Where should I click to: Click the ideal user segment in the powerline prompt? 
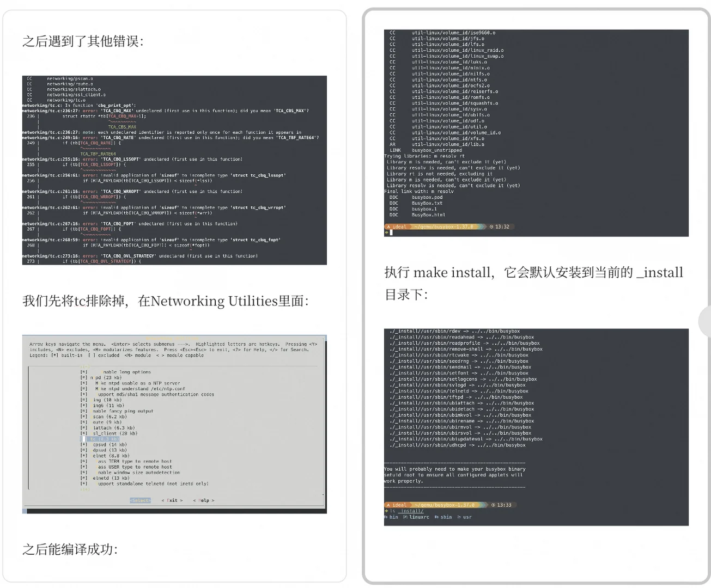click(x=399, y=505)
